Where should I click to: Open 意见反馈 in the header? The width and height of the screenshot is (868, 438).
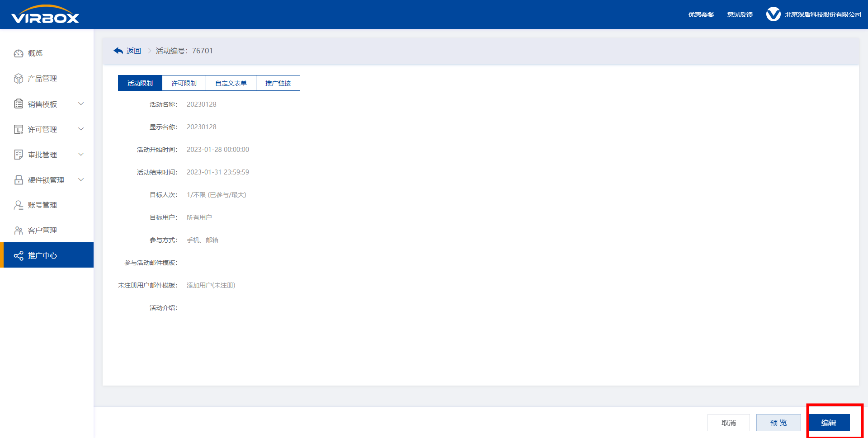coord(740,14)
